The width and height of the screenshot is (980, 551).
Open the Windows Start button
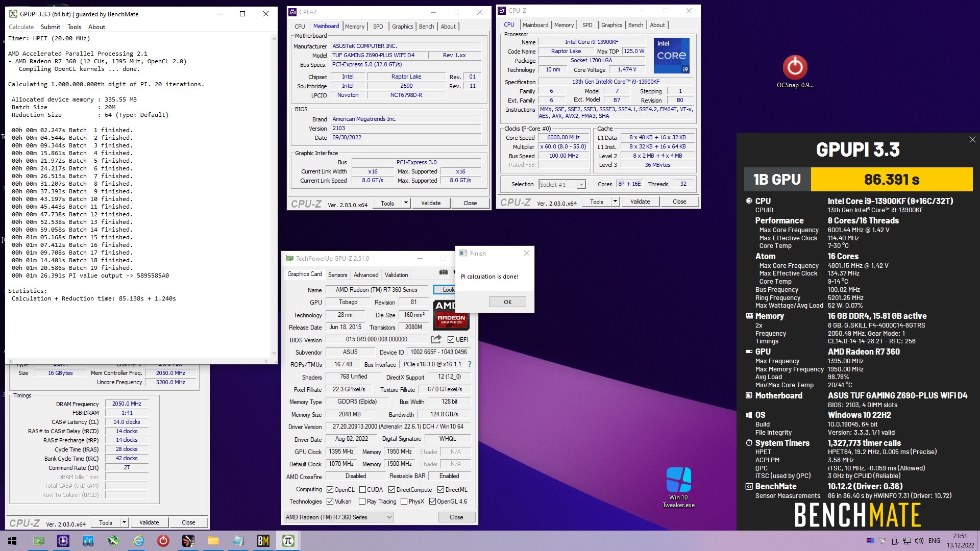coord(12,541)
